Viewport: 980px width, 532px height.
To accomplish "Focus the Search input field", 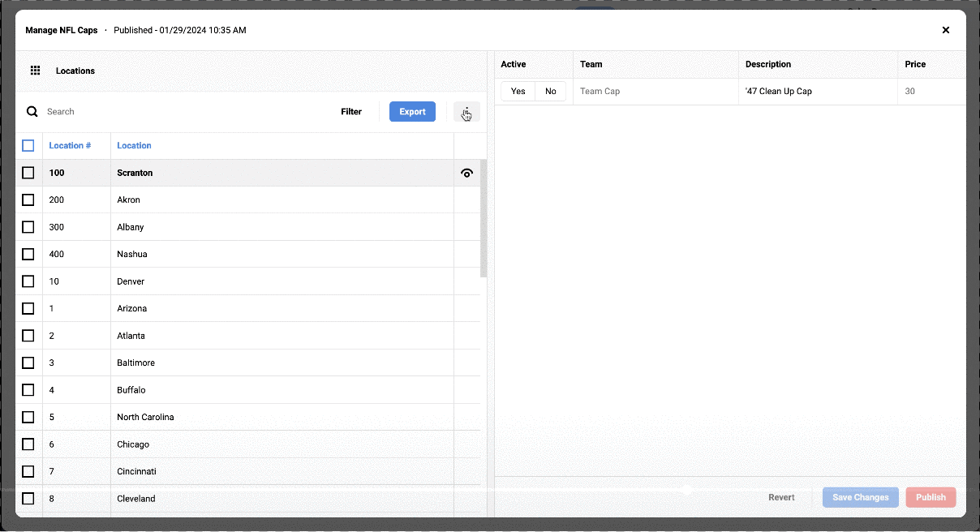I will click(x=187, y=112).
